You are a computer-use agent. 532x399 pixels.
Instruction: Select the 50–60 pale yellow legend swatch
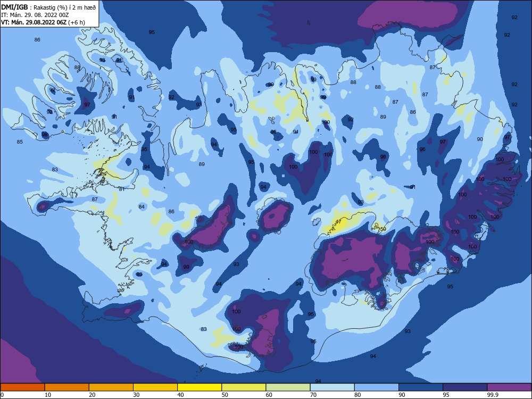click(x=244, y=387)
